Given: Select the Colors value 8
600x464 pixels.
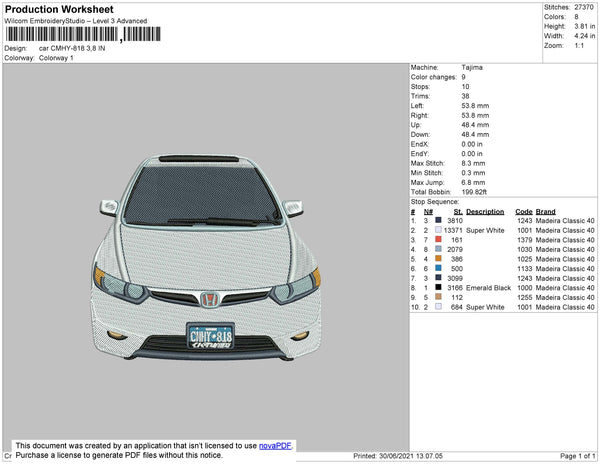Looking at the screenshot, I should click(x=576, y=17).
